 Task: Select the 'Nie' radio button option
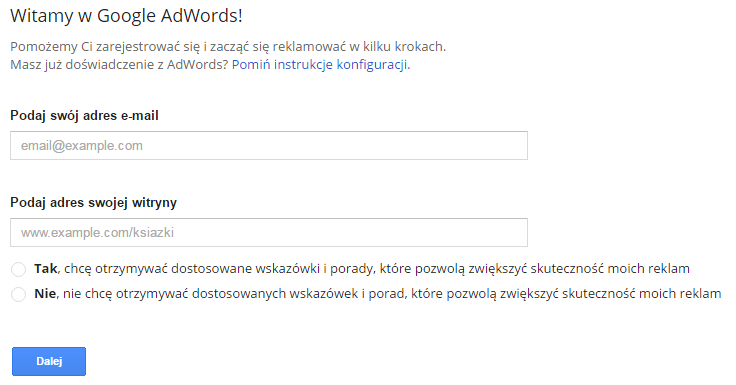(x=18, y=294)
